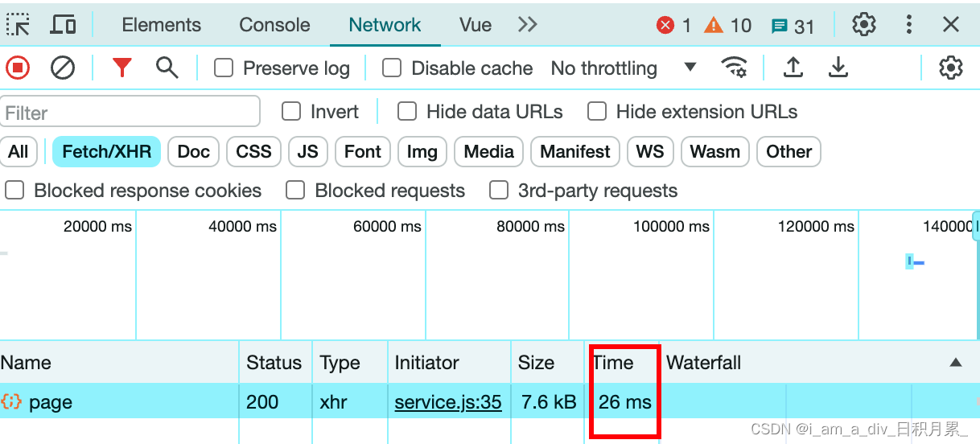
Task: Check Hide data URLs
Action: [407, 112]
